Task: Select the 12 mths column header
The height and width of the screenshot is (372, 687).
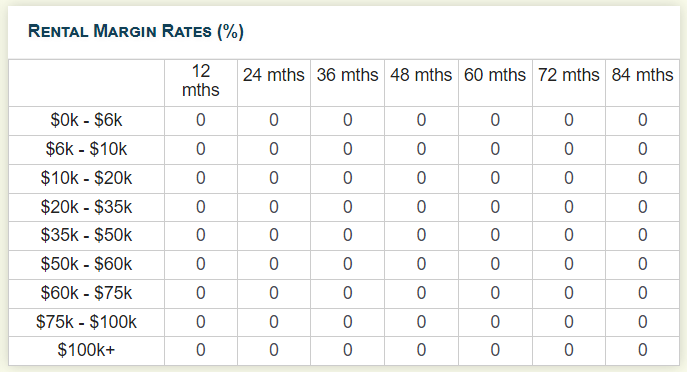Action: 201,81
